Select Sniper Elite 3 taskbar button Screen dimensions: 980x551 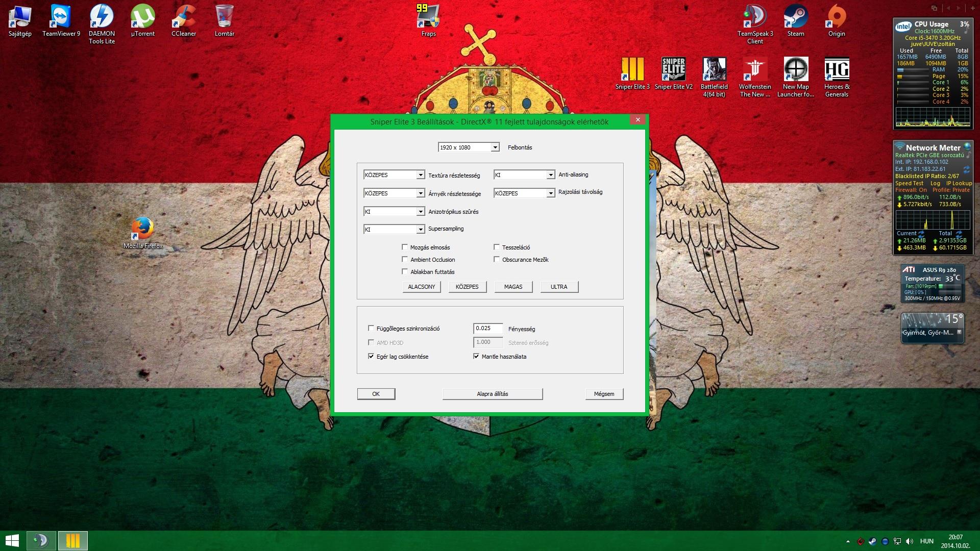click(x=72, y=541)
